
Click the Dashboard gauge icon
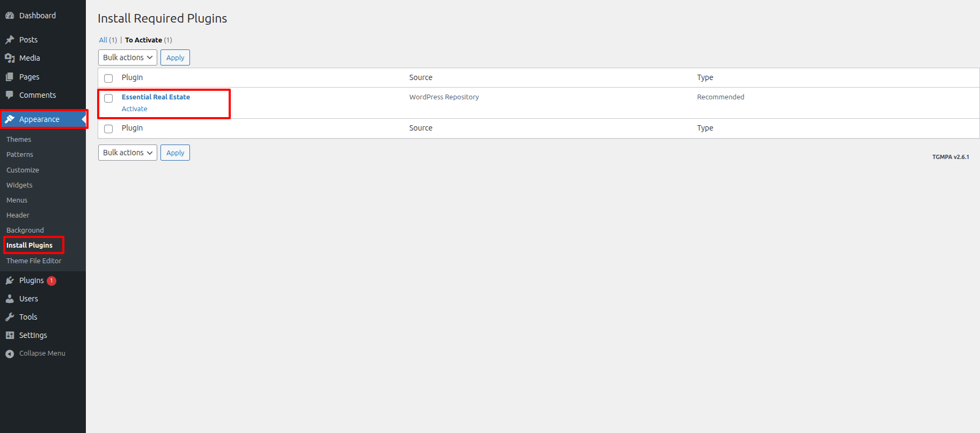(x=10, y=16)
